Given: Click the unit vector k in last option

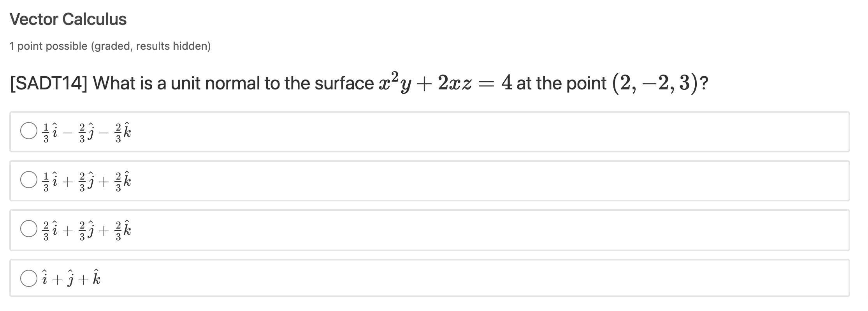Looking at the screenshot, I should tap(96, 278).
